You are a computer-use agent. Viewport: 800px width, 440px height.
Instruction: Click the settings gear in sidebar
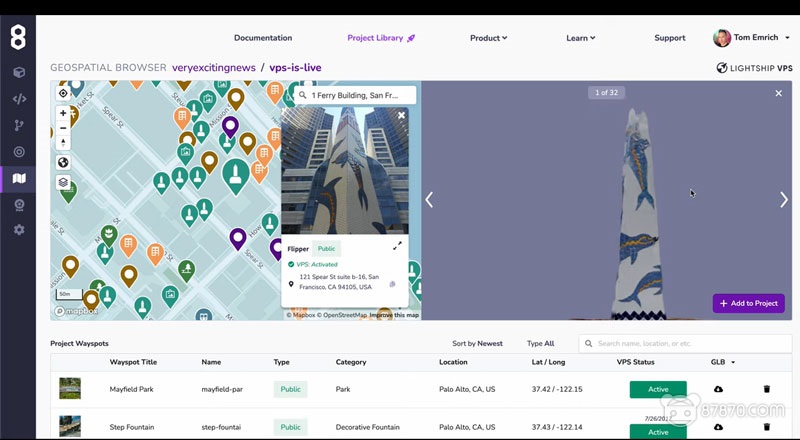tap(19, 230)
